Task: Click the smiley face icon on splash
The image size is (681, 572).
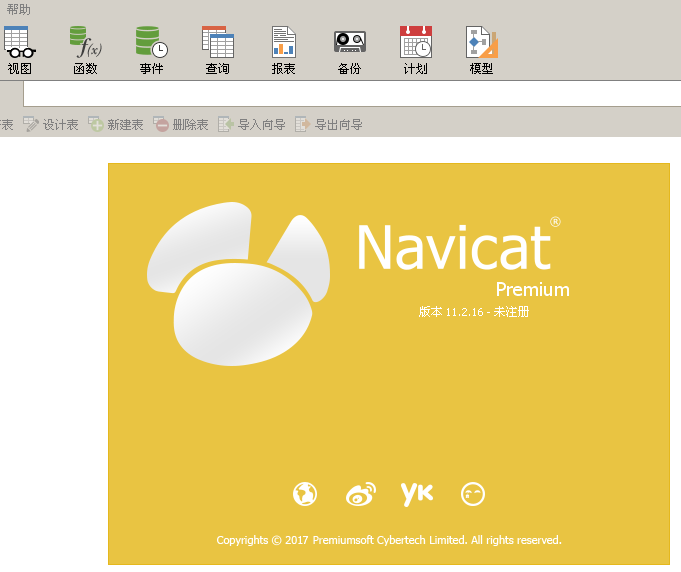Action: [473, 494]
